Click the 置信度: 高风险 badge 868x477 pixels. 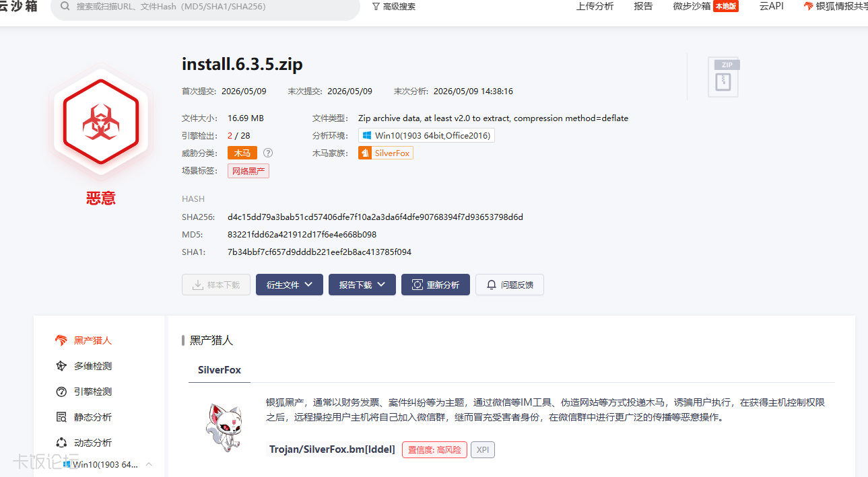pos(434,449)
